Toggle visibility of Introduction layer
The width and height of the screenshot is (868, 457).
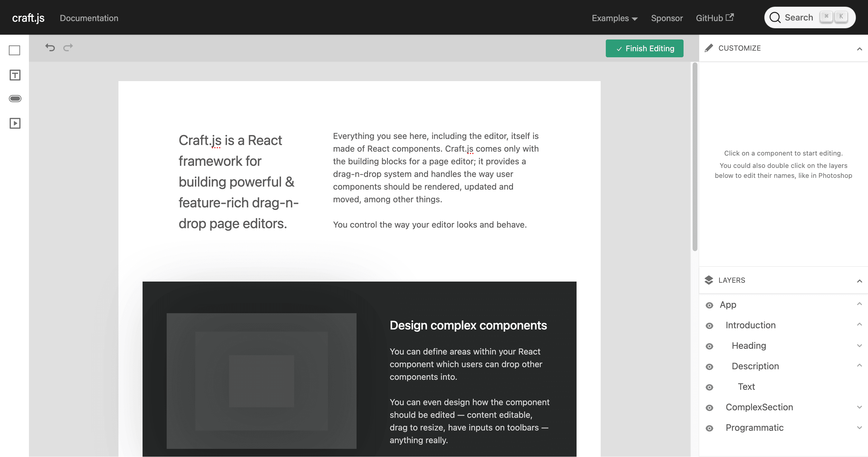point(709,326)
